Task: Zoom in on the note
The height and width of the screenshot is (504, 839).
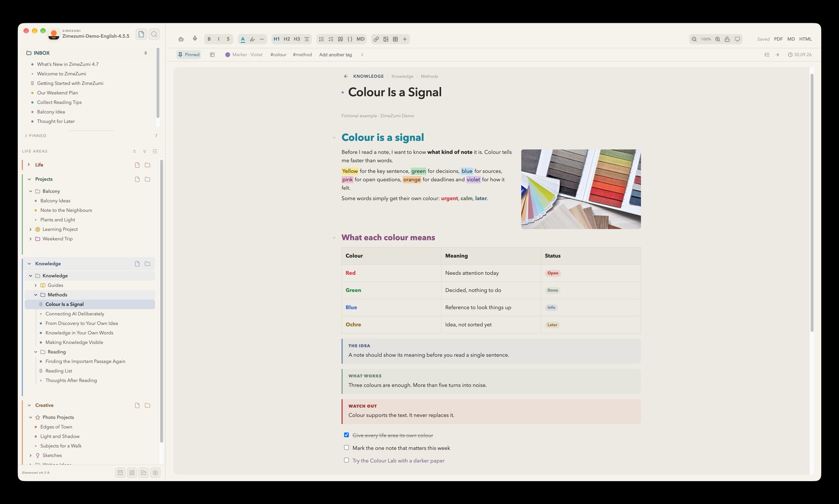Action: click(718, 39)
